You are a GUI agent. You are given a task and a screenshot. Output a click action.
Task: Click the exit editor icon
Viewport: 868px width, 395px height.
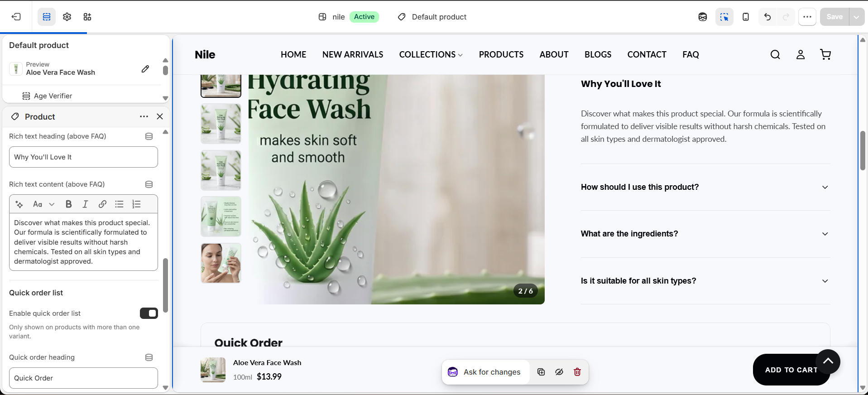click(x=16, y=17)
